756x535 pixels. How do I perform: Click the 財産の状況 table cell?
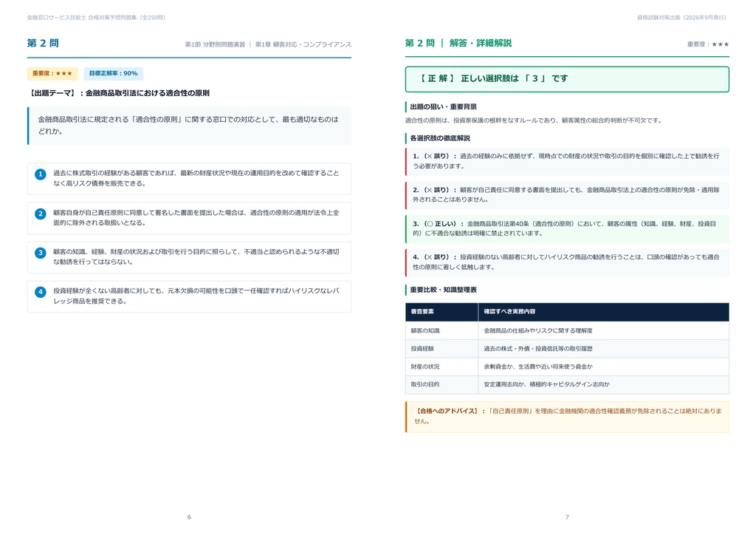[441, 367]
